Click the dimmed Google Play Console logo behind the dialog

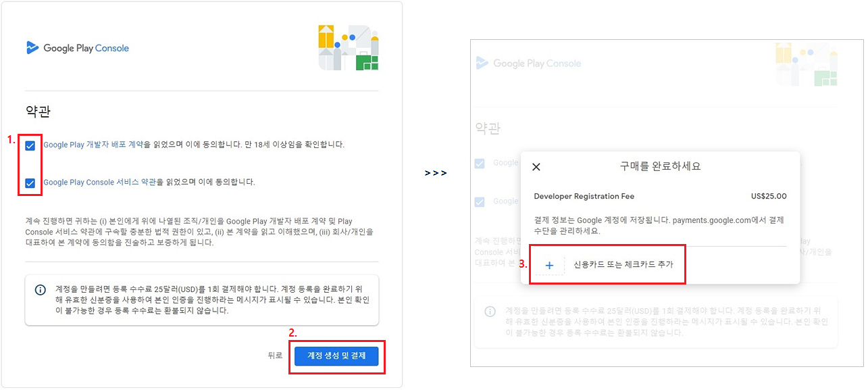tap(528, 64)
